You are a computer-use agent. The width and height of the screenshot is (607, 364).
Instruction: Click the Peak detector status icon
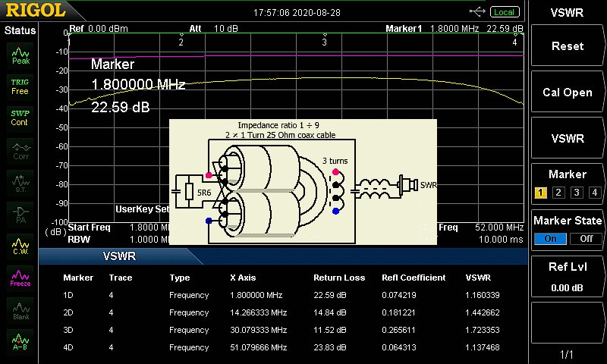coord(20,54)
